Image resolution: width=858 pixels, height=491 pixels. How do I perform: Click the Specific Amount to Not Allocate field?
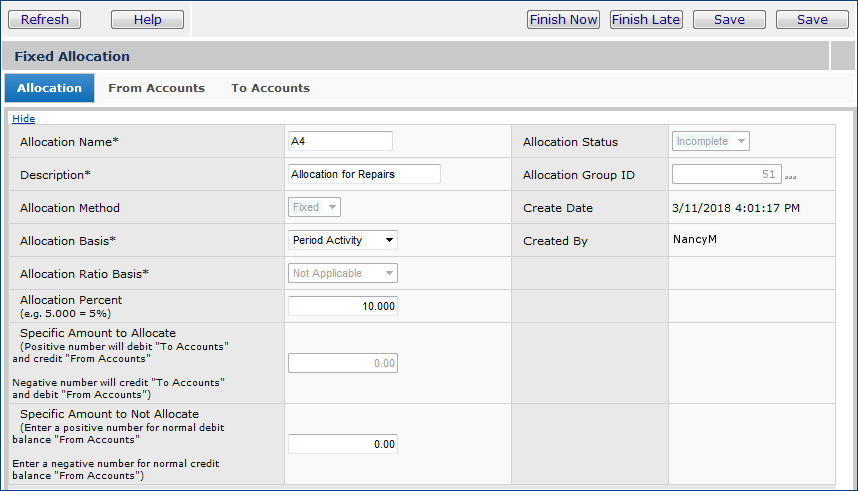point(342,444)
